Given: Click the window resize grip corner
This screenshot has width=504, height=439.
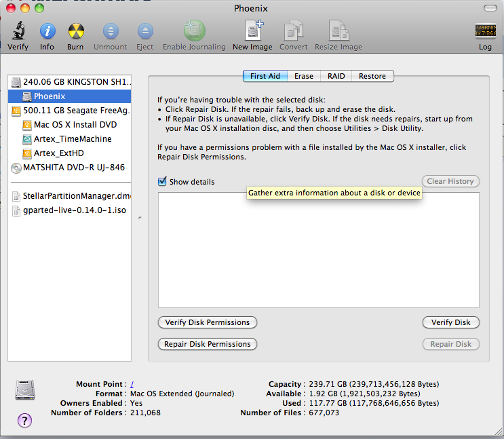Looking at the screenshot, I should point(499,432).
